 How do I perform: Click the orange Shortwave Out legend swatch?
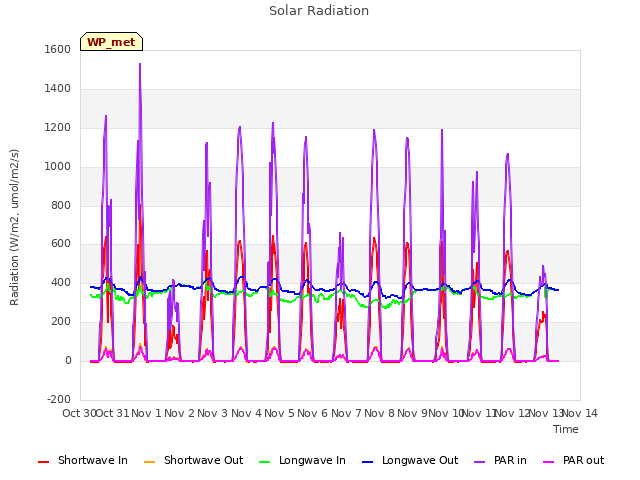(149, 462)
